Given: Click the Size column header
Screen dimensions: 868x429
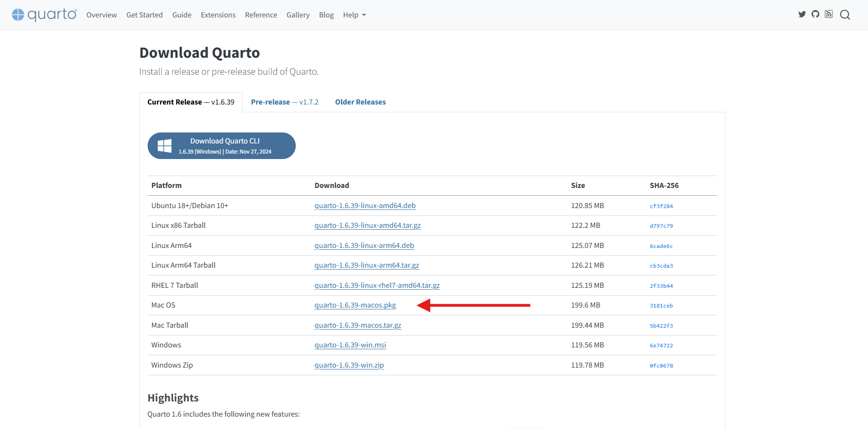Looking at the screenshot, I should [578, 186].
